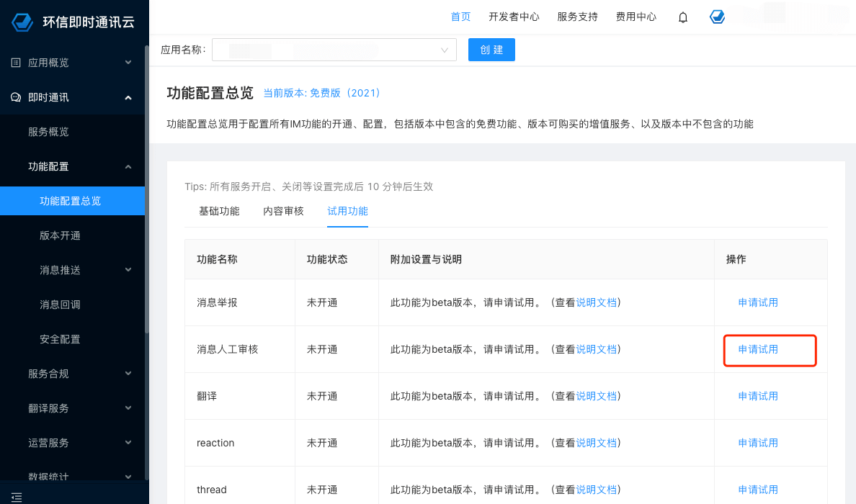This screenshot has height=504, width=856.
Task: Expand the 应用概览 chevron
Action: tap(128, 63)
